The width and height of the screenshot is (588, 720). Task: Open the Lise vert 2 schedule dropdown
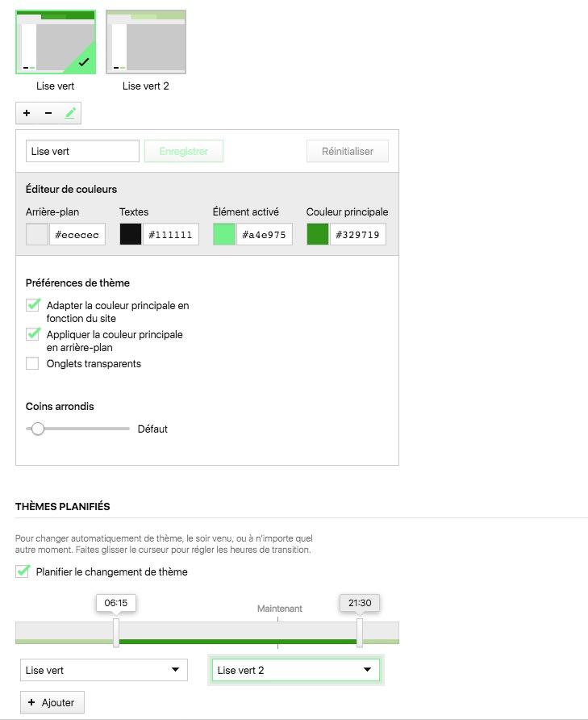click(x=295, y=670)
